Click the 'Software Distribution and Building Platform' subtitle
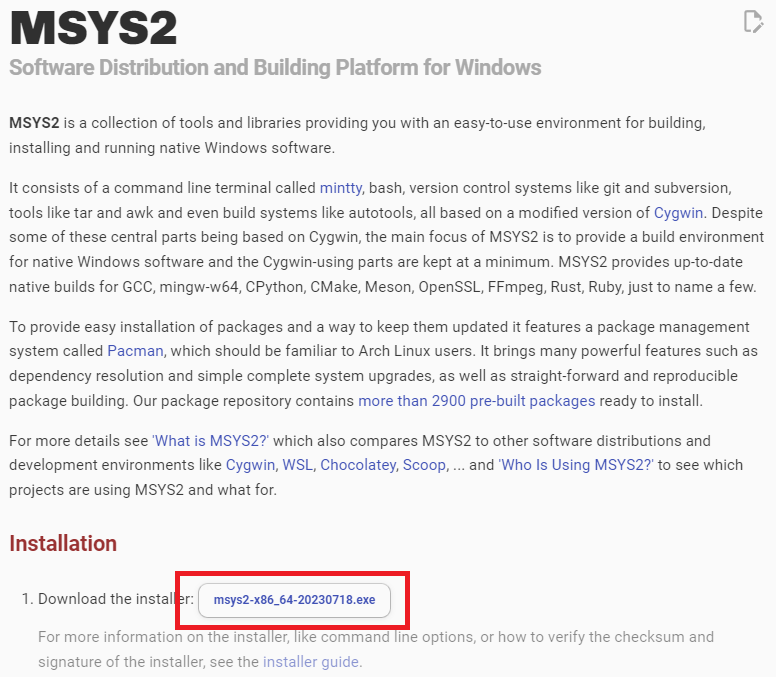This screenshot has width=776, height=677. pyautogui.click(x=275, y=67)
